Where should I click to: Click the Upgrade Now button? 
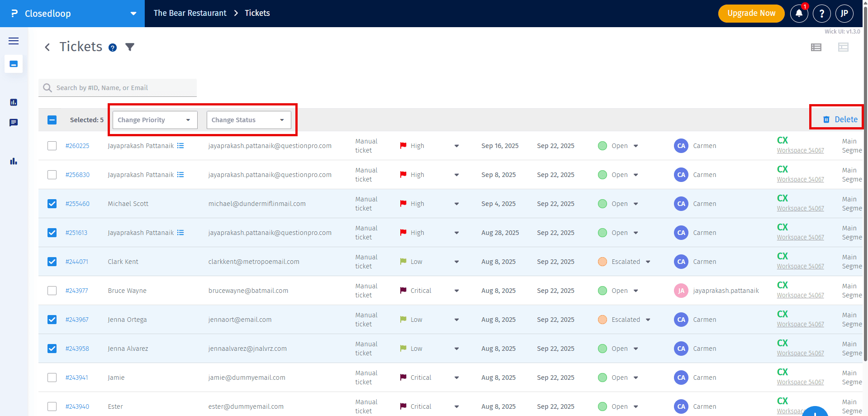[751, 14]
